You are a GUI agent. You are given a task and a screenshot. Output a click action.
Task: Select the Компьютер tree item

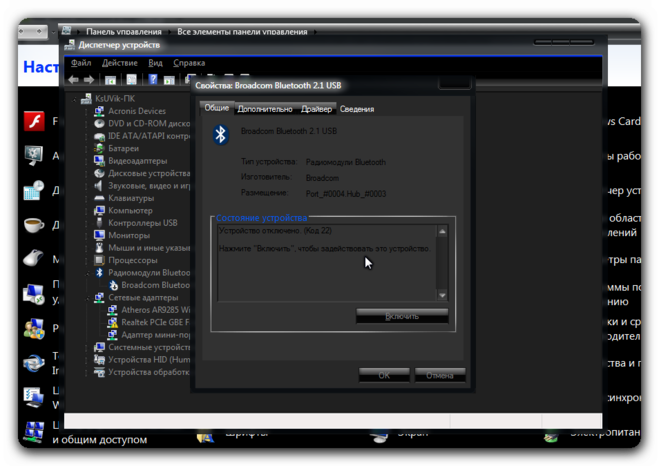tap(130, 211)
